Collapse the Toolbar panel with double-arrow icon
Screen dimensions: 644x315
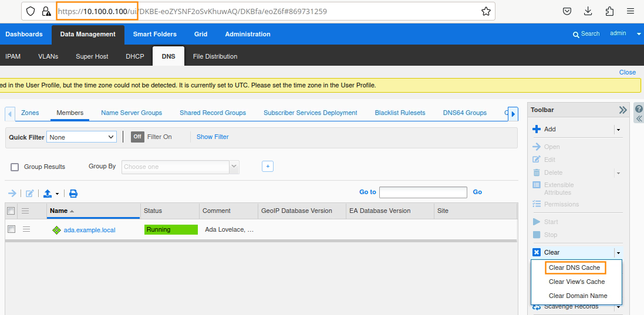pos(623,110)
